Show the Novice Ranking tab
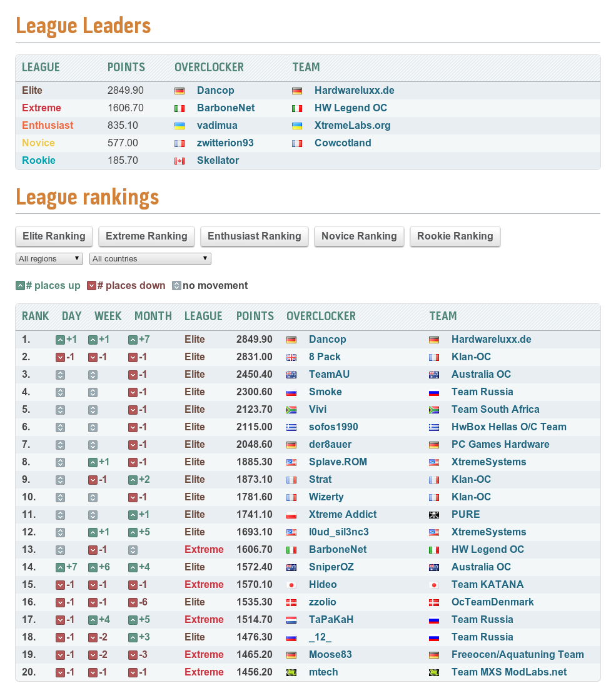616x683 pixels. [359, 236]
